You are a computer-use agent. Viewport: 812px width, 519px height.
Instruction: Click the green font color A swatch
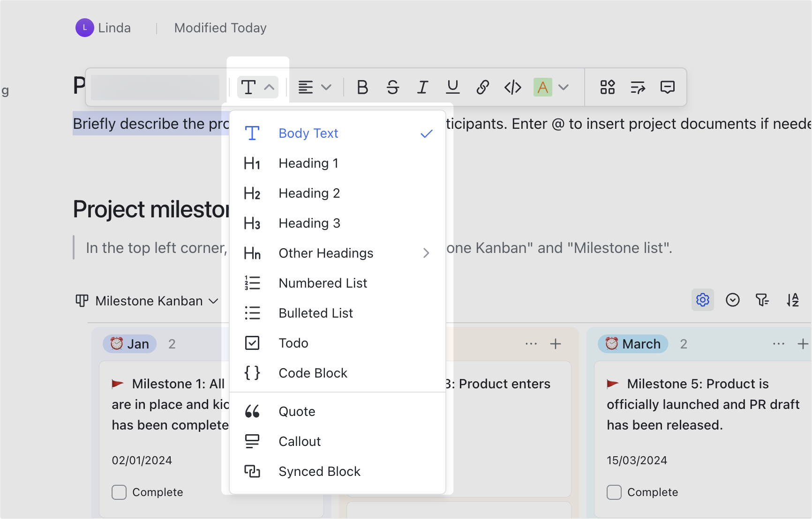(x=542, y=87)
